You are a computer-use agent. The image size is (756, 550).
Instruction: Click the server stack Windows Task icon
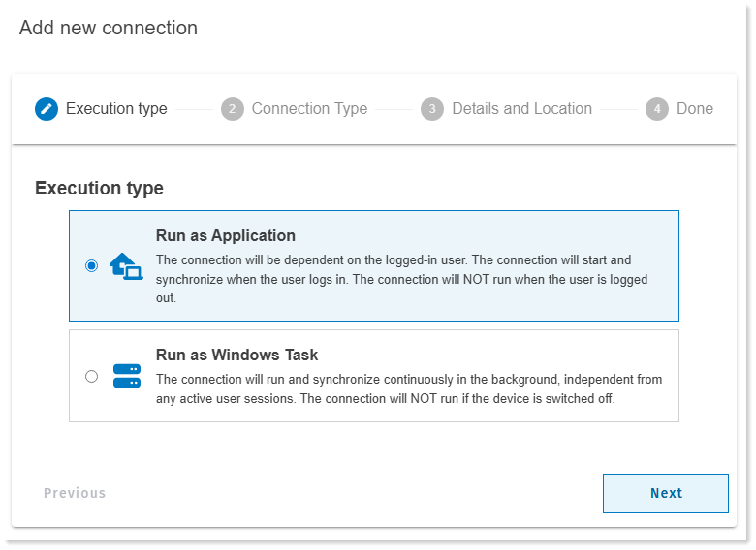[127, 376]
